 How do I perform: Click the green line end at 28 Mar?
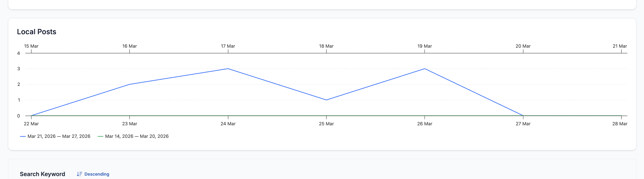pyautogui.click(x=621, y=116)
